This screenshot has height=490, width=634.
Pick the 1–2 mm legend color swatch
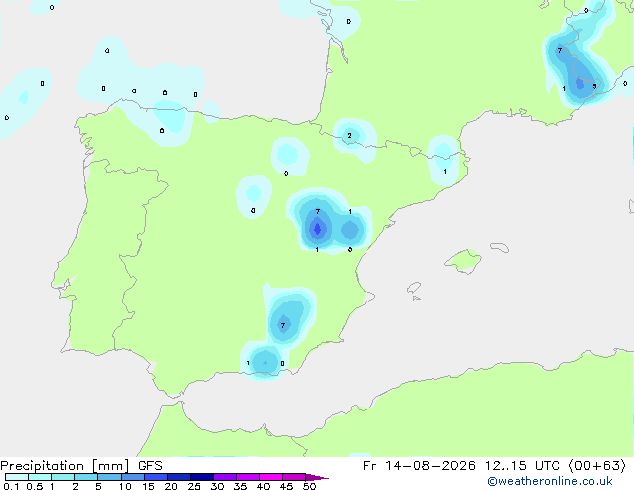[x=63, y=477]
